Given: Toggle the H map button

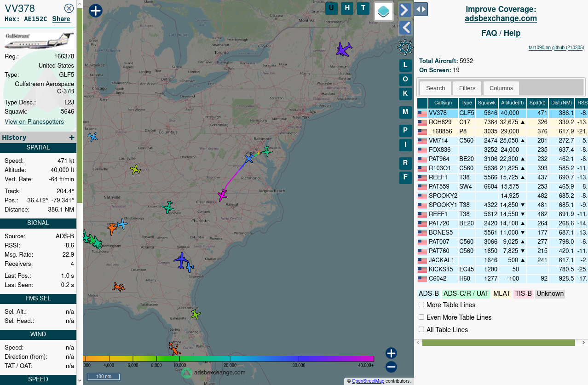Looking at the screenshot, I should pos(347,8).
